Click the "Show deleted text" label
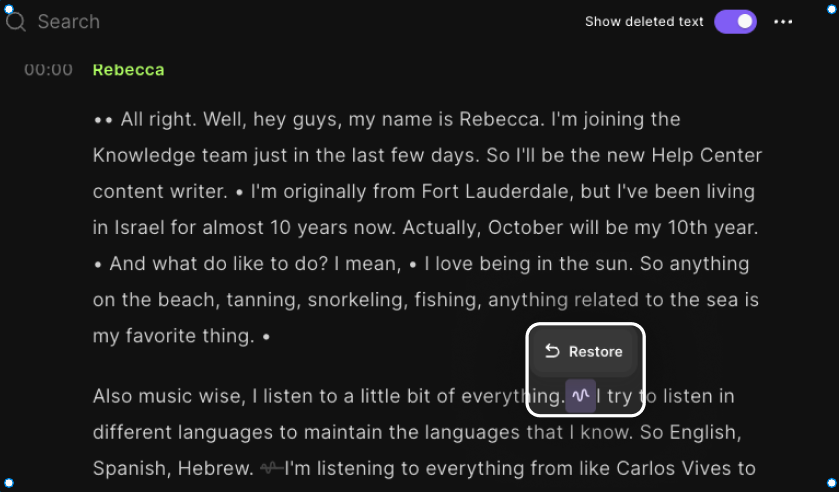839x492 pixels. click(644, 21)
